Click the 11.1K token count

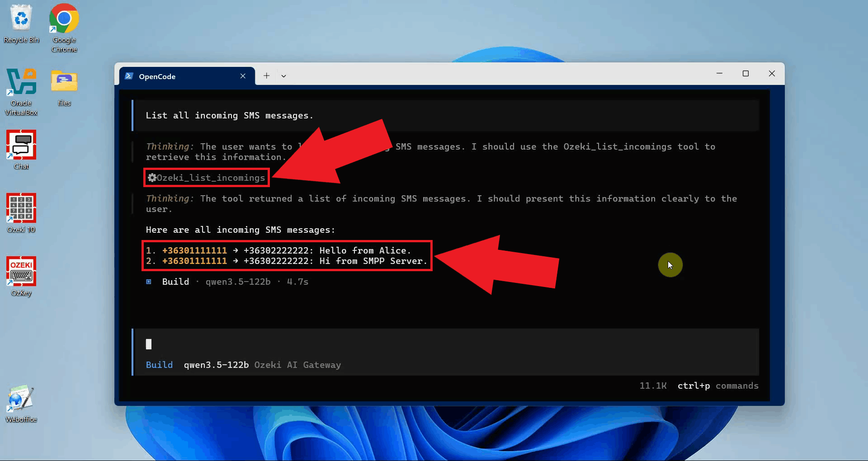[653, 386]
